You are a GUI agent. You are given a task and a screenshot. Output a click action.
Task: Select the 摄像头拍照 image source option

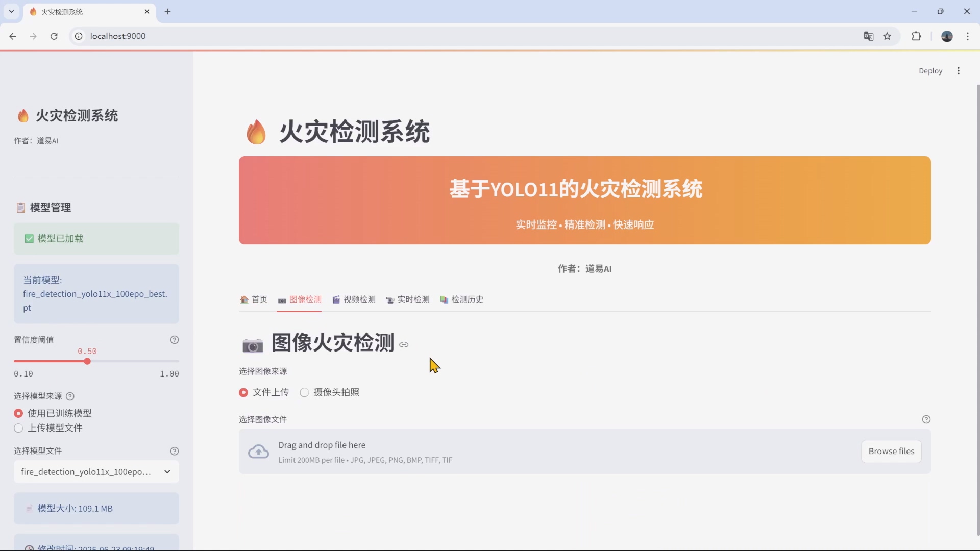[x=304, y=392]
